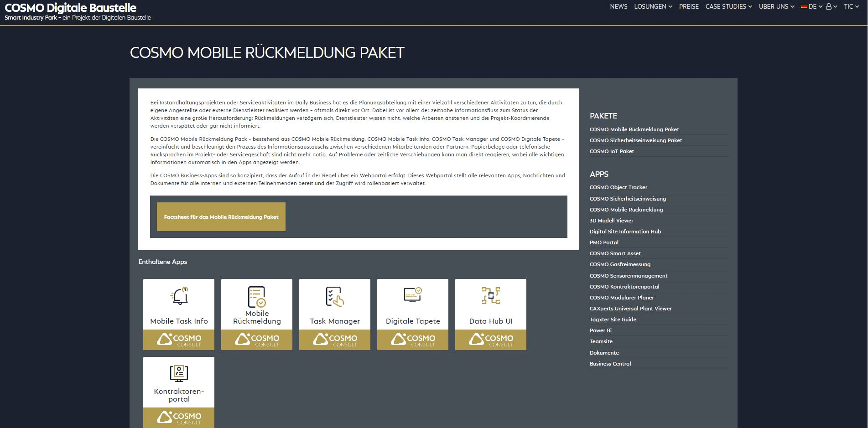Click the APPS sidebar heading
The height and width of the screenshot is (428, 868).
click(x=599, y=174)
